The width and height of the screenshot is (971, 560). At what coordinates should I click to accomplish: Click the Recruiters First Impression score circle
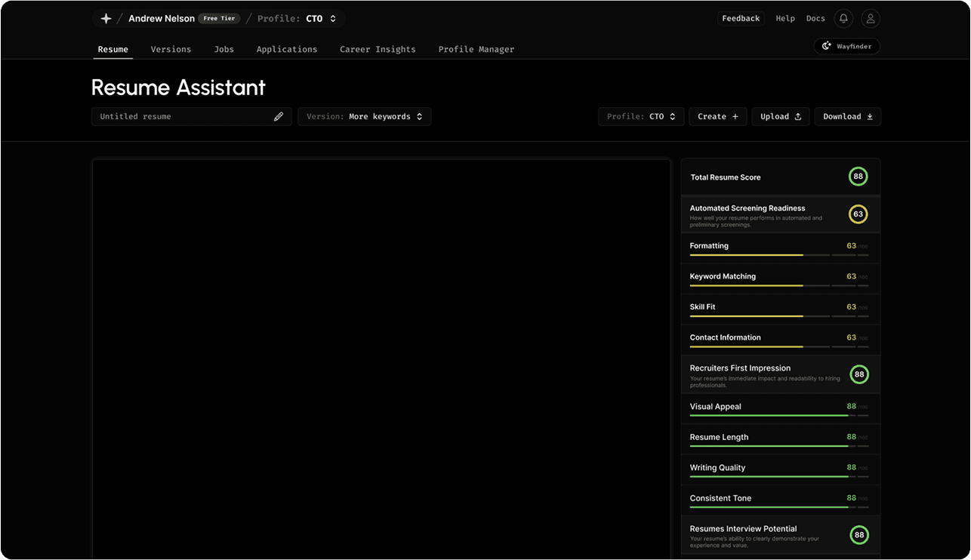(858, 374)
